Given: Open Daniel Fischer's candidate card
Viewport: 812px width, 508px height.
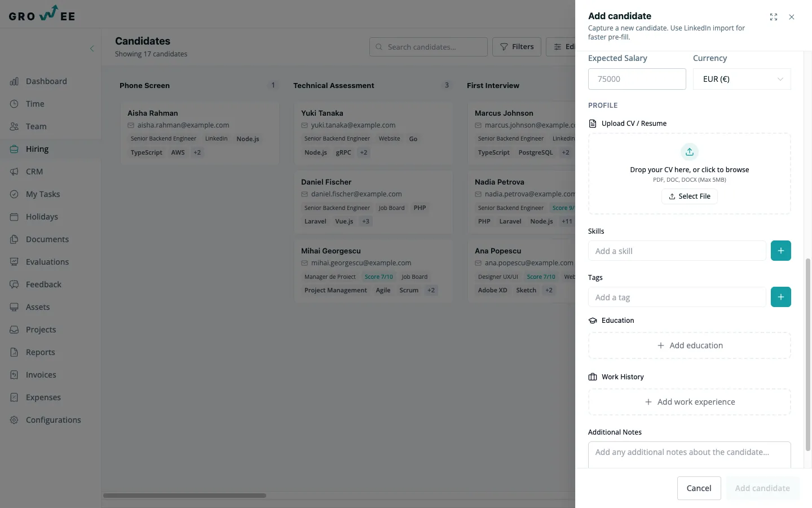Looking at the screenshot, I should (373, 202).
